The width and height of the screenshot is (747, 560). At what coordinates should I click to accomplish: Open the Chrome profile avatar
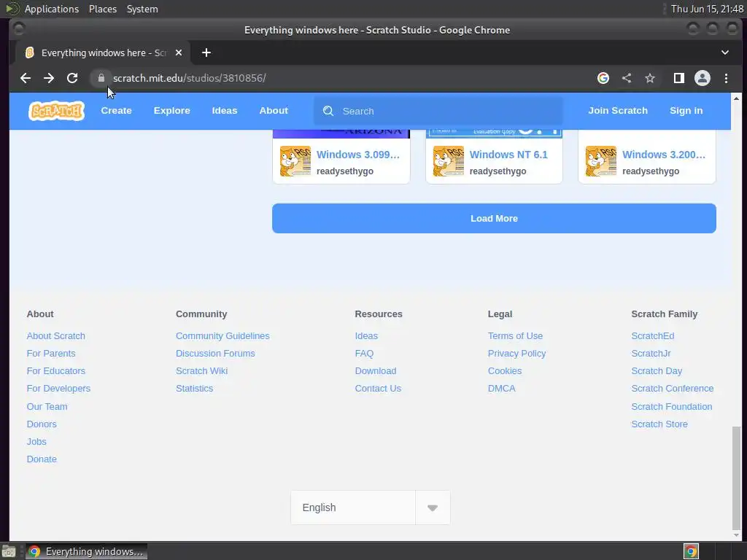(703, 78)
